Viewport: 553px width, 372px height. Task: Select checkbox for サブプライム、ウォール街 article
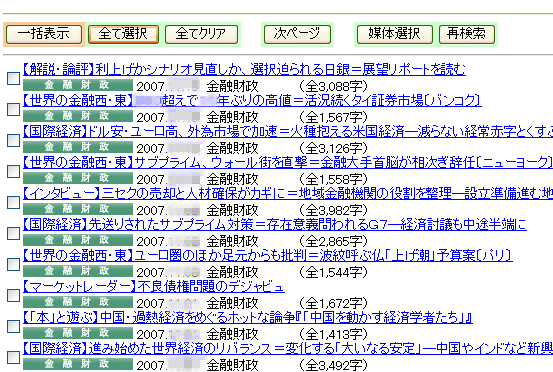(13, 171)
